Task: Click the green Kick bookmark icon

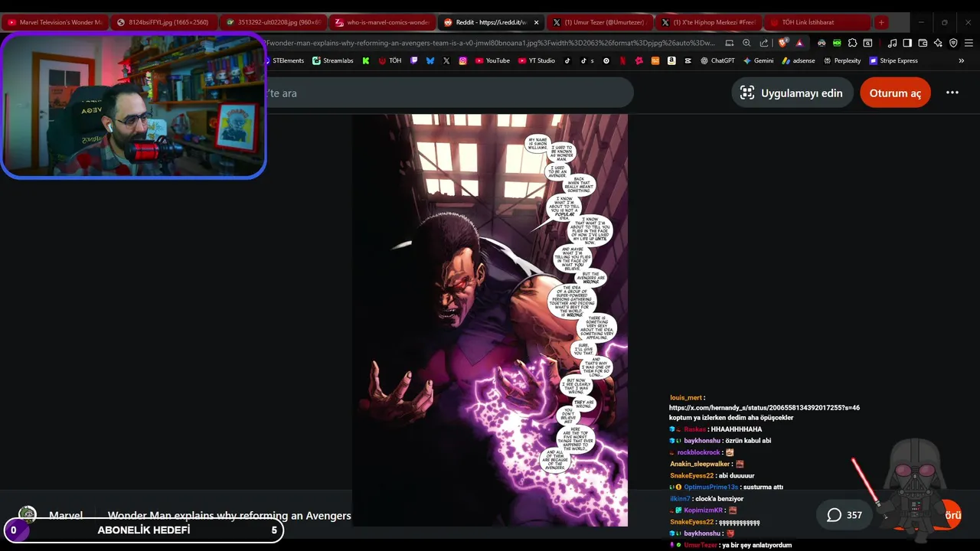Action: (x=367, y=60)
